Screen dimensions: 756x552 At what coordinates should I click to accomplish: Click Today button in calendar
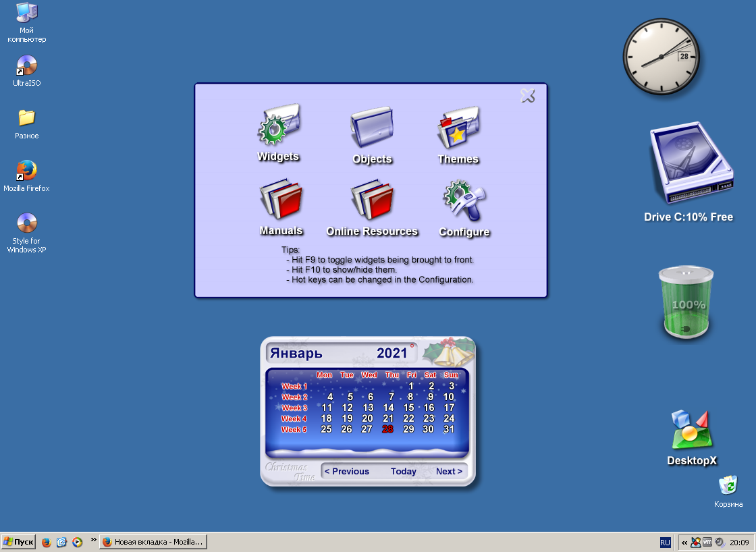coord(403,471)
